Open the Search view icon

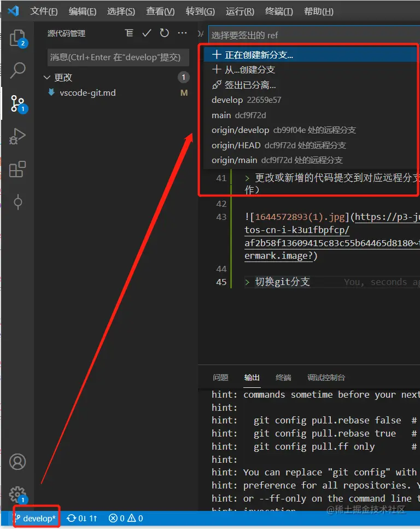(17, 70)
